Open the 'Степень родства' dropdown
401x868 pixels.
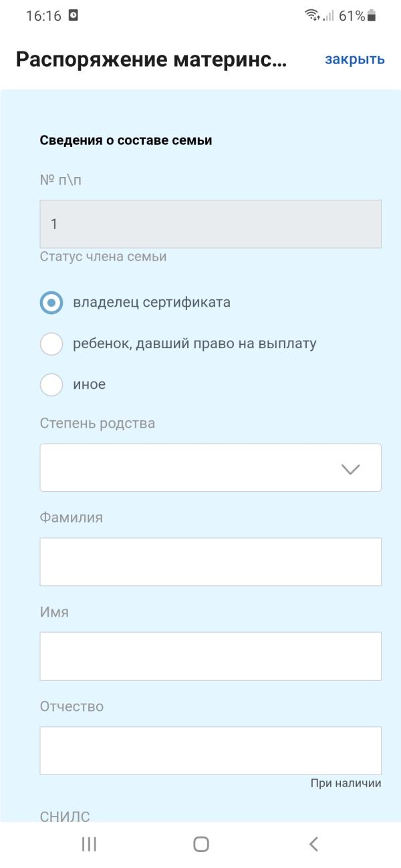(x=211, y=467)
